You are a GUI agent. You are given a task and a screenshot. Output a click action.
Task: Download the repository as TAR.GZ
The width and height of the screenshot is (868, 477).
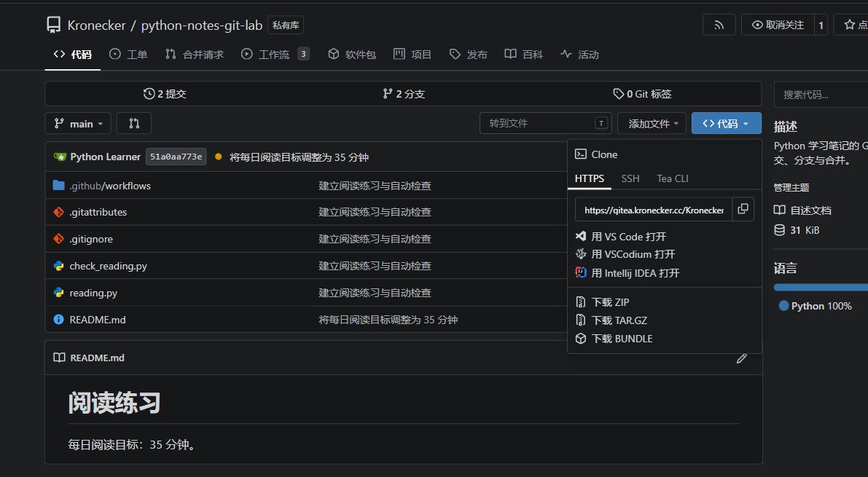611,320
